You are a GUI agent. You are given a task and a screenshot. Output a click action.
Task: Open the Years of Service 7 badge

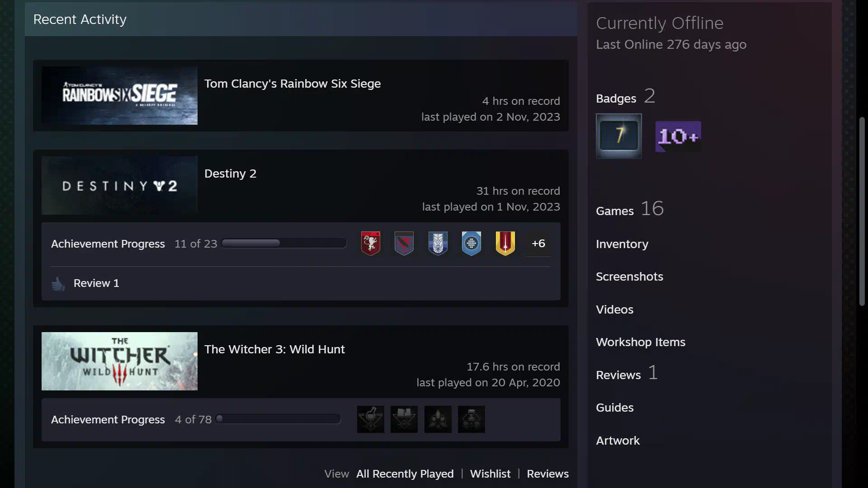pos(619,136)
